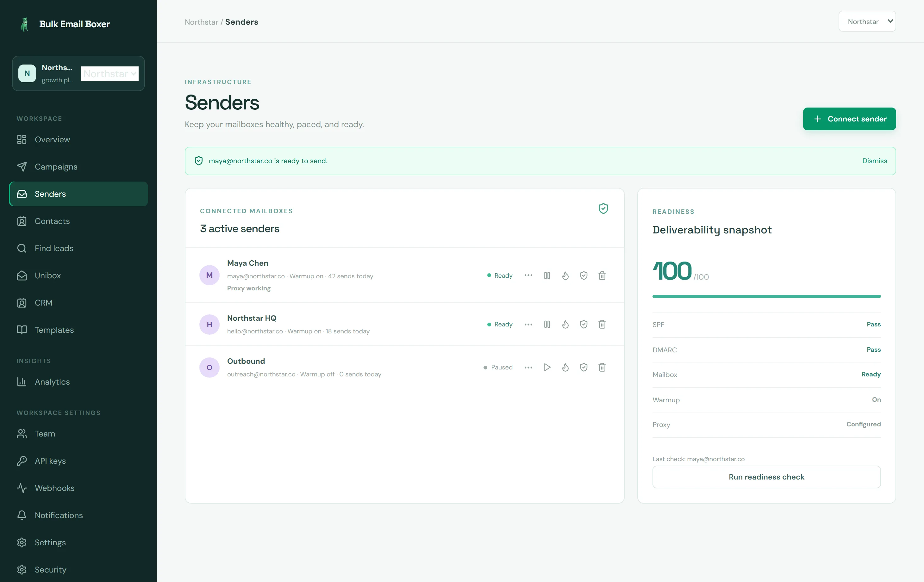The image size is (924, 582).
Task: Click flame warmup icon for Outbound
Action: pyautogui.click(x=565, y=367)
